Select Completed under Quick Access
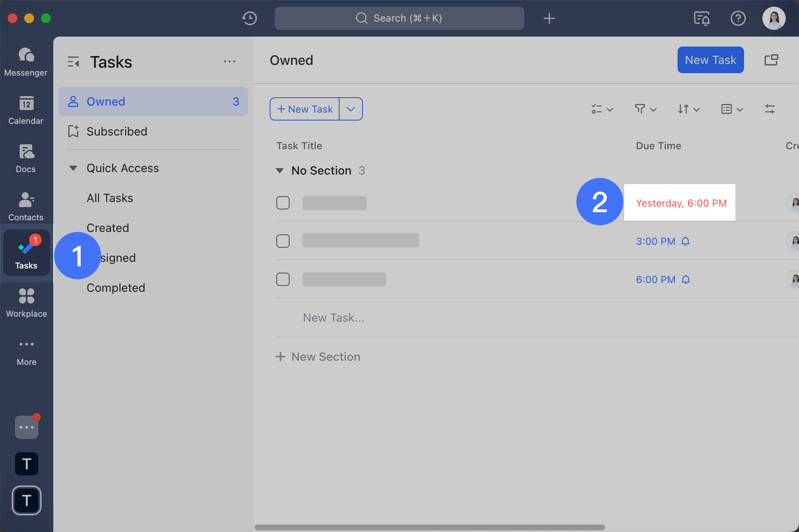Image resolution: width=799 pixels, height=532 pixels. click(x=115, y=288)
